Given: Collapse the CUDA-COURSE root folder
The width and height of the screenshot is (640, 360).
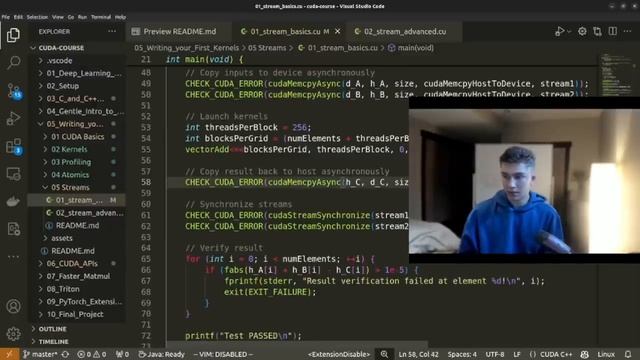Looking at the screenshot, I should [77, 48].
